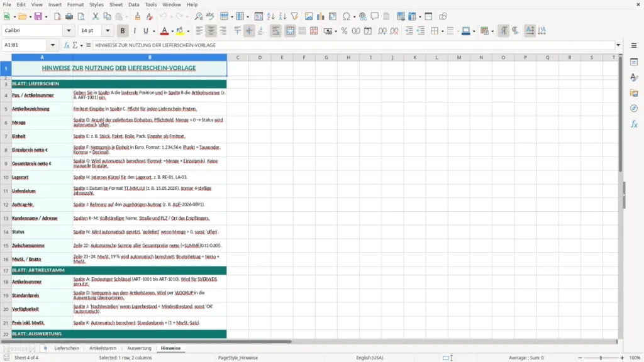The height and width of the screenshot is (362, 644).
Task: Open Underline style dropdown arrow
Action: (x=153, y=31)
